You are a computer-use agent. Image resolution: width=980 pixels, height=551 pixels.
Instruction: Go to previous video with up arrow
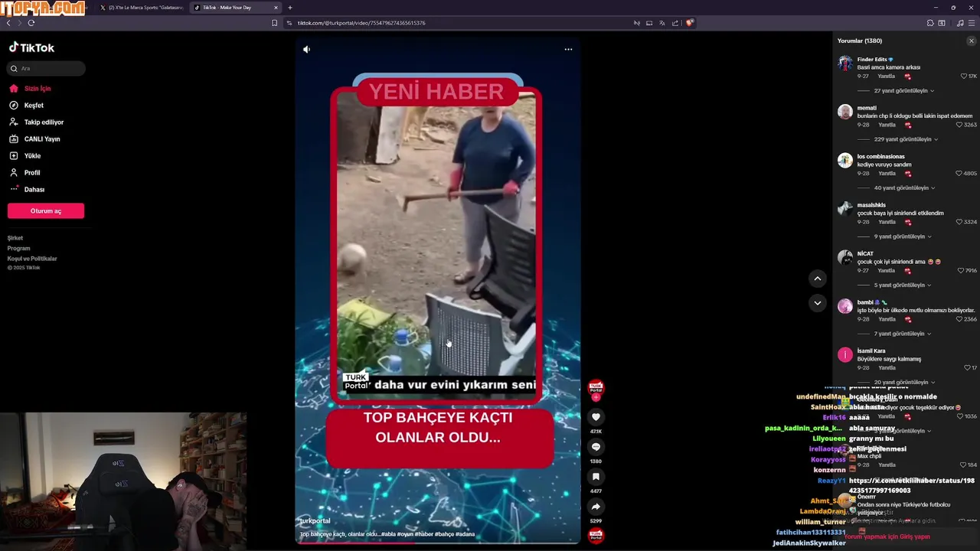pyautogui.click(x=817, y=279)
